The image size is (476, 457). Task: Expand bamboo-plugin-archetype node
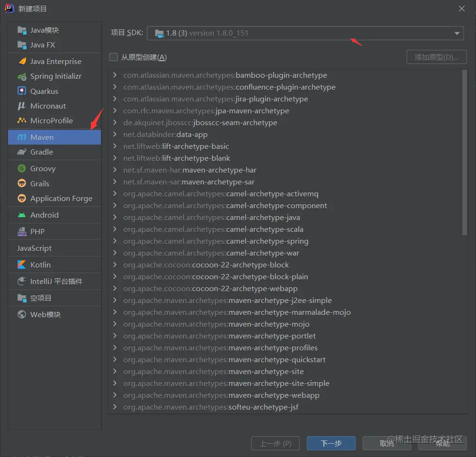coord(115,75)
